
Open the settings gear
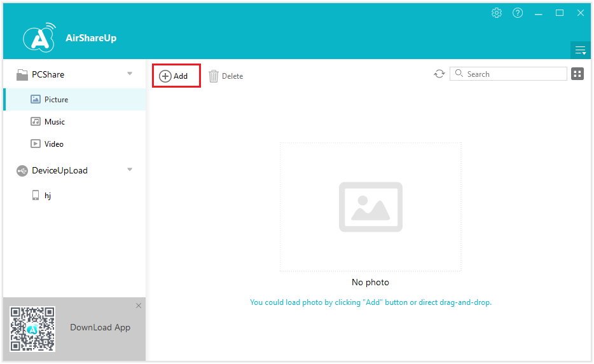tap(497, 13)
